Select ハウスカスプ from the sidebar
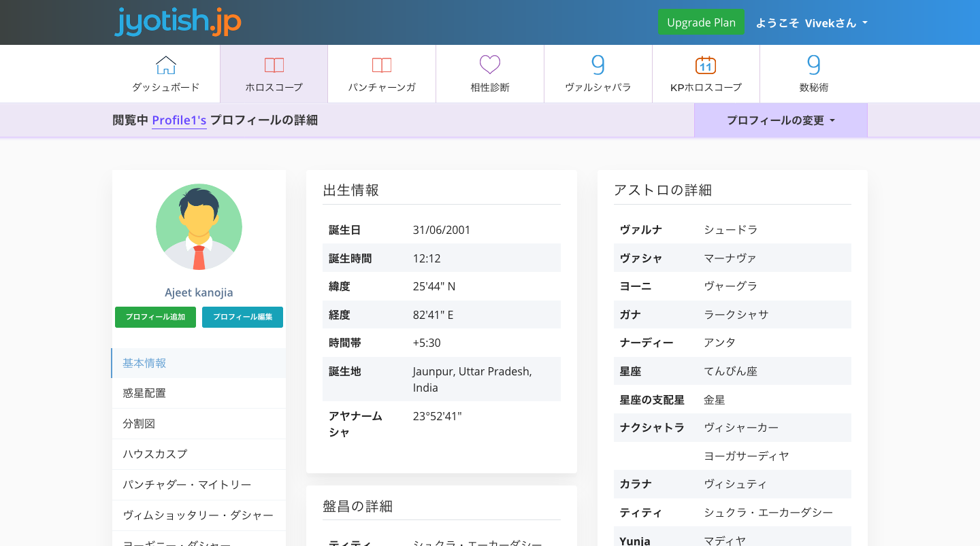980x546 pixels. coord(199,454)
